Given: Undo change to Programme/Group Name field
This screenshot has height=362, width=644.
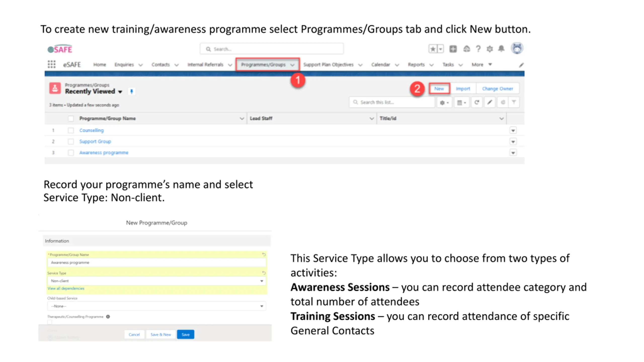Looking at the screenshot, I should click(x=264, y=254).
